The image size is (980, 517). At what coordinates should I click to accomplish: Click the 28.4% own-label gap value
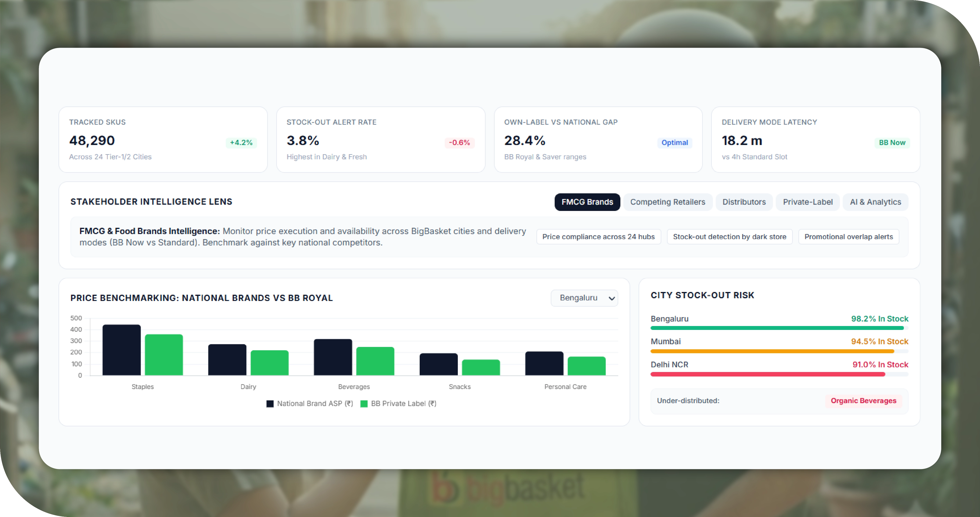pos(525,141)
